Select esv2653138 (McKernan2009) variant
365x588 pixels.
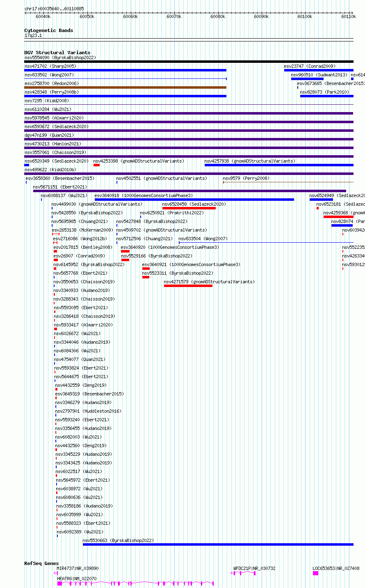(x=82, y=230)
